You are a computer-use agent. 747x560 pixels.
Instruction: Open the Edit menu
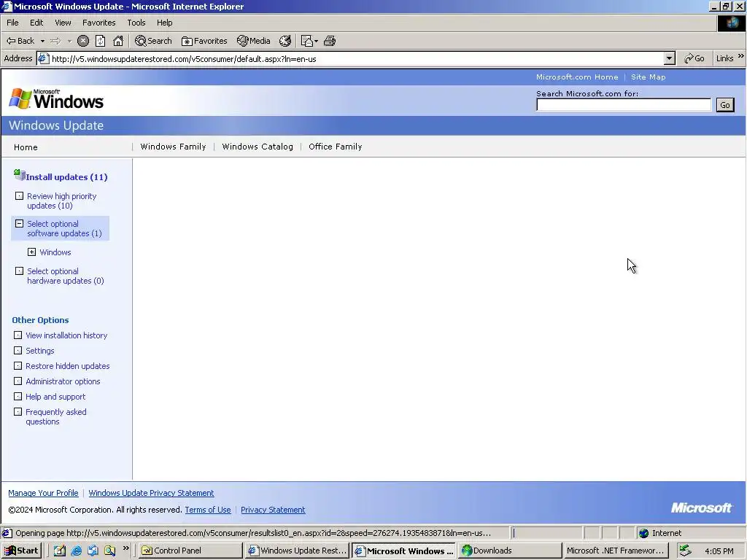pos(36,23)
